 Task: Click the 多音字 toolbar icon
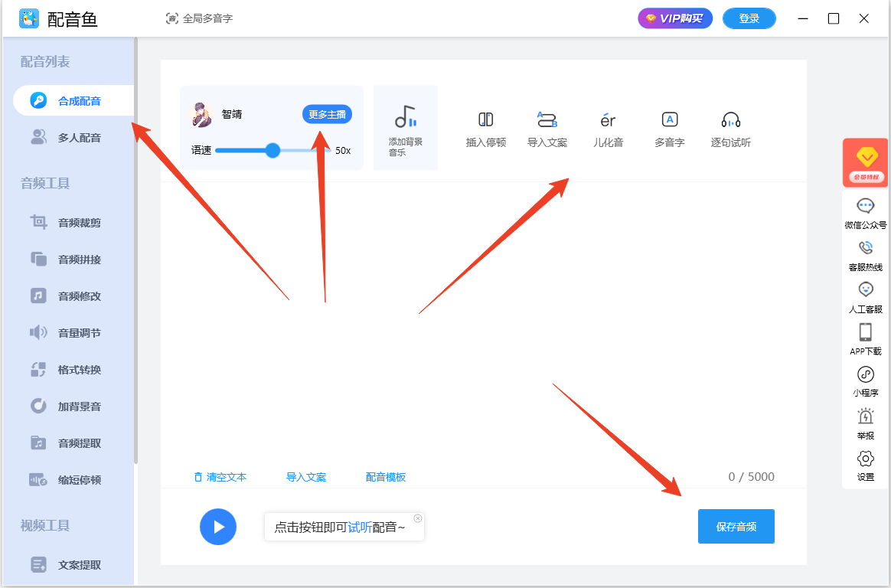[x=669, y=120]
